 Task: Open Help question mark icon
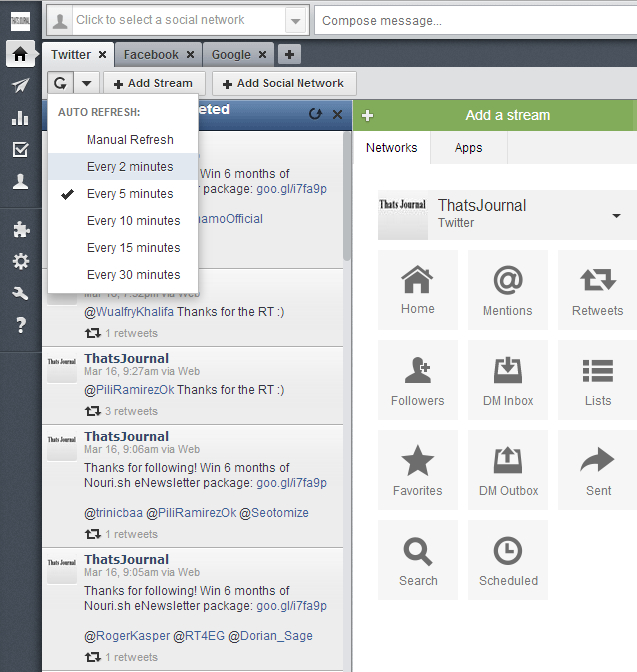pyautogui.click(x=20, y=325)
